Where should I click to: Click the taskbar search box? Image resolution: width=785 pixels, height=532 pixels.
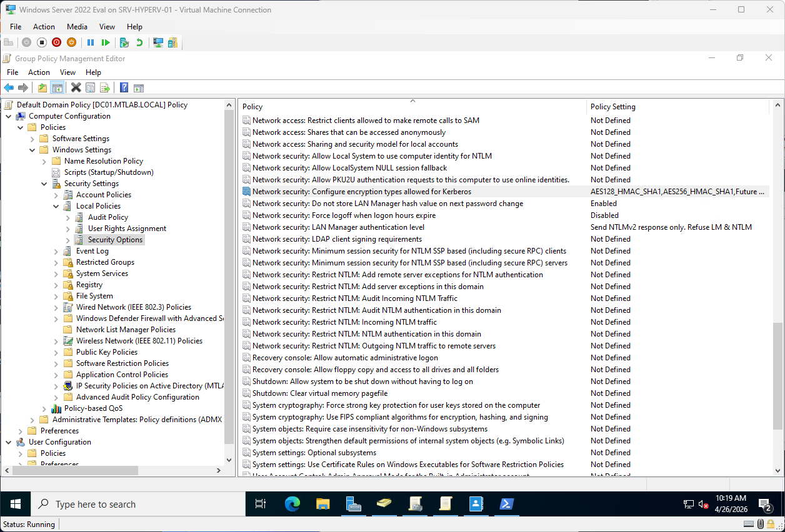pyautogui.click(x=137, y=504)
